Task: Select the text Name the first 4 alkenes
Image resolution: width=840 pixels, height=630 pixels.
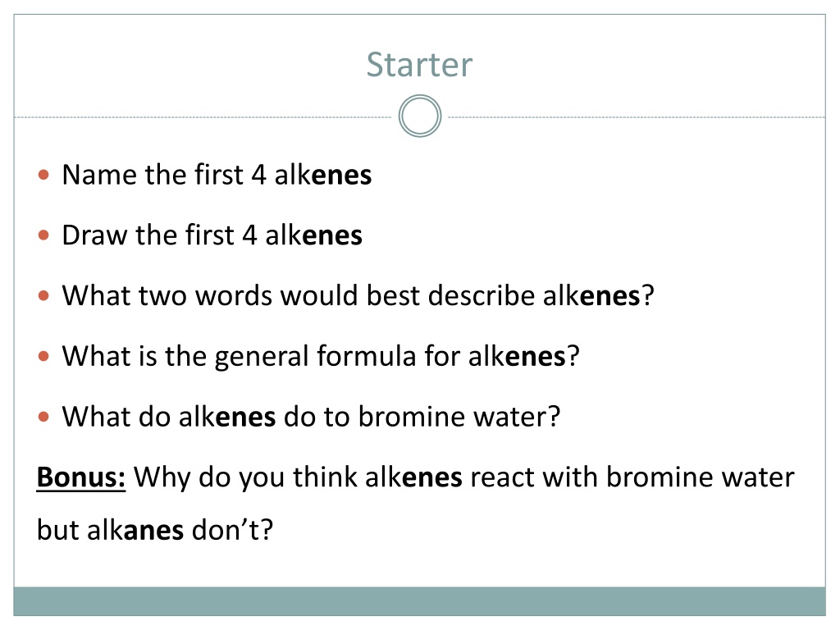Action: 217,175
